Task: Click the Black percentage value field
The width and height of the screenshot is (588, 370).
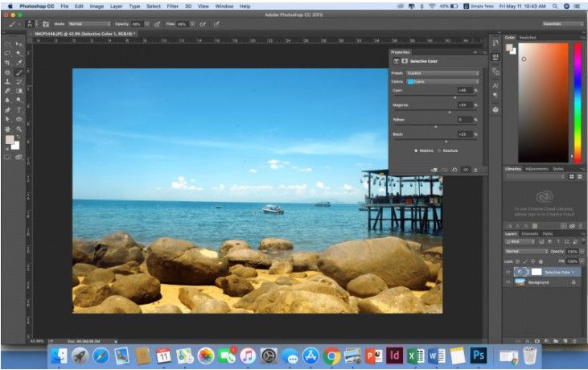Action: [x=465, y=134]
